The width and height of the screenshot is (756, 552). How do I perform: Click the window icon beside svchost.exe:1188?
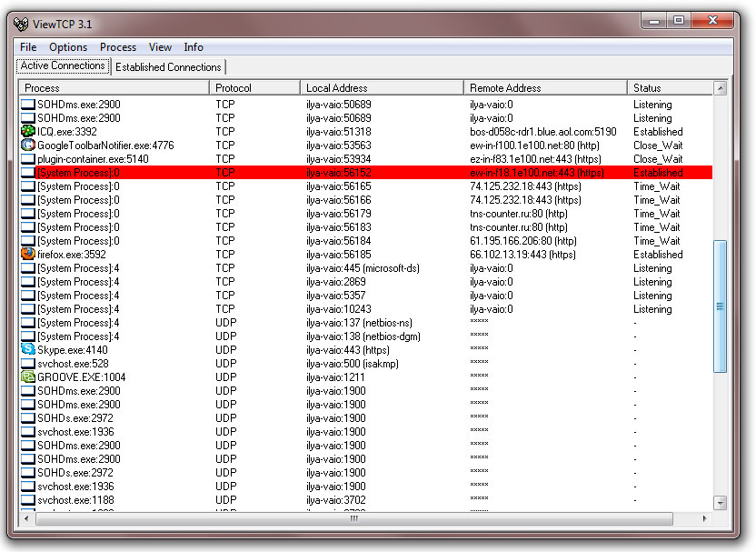(x=28, y=500)
